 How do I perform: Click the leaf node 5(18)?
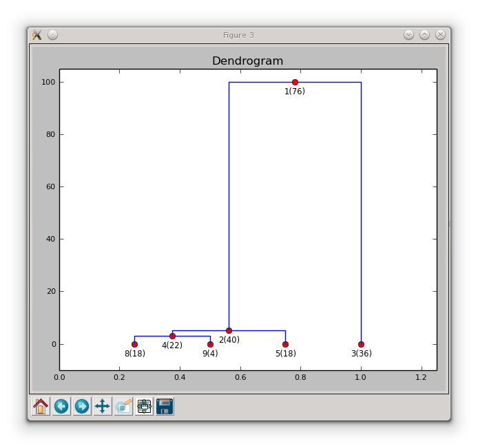coord(285,344)
